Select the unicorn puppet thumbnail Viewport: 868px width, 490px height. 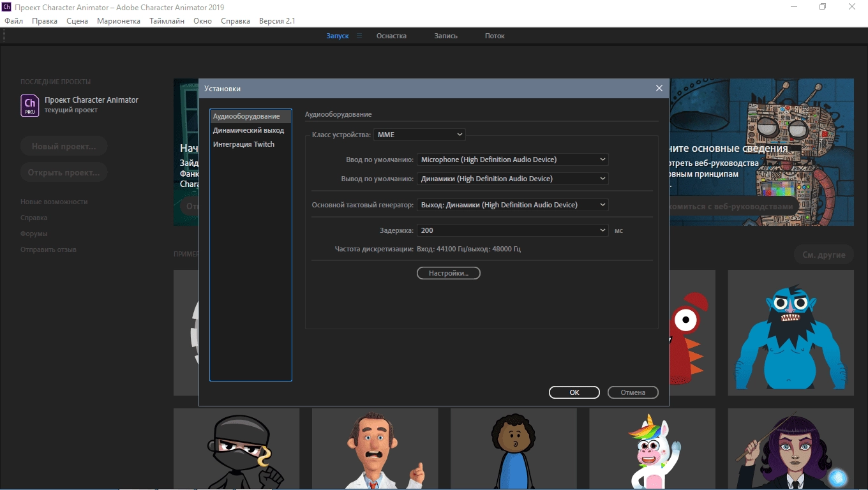tap(652, 449)
